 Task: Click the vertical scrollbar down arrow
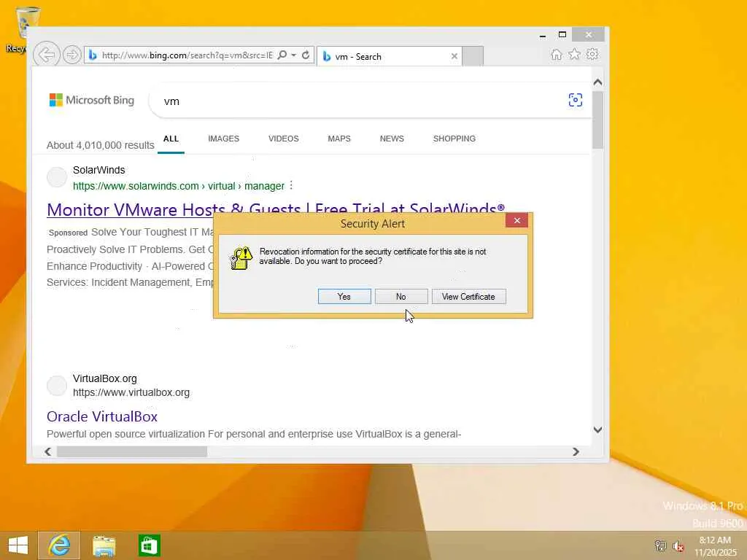pyautogui.click(x=598, y=429)
